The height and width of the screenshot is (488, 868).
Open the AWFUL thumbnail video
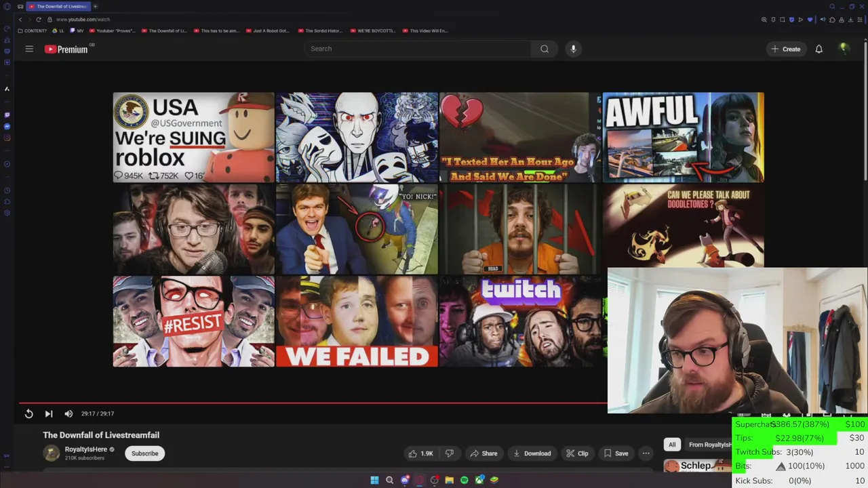click(683, 138)
